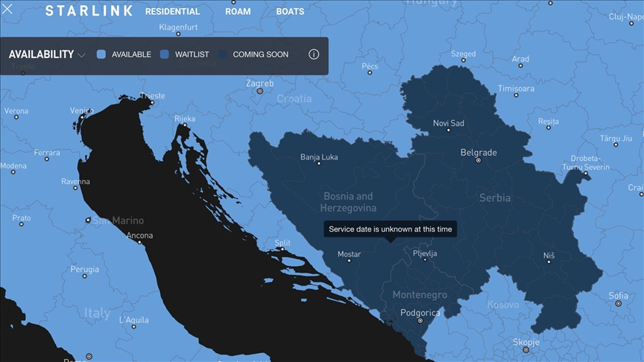Click the service date unknown tooltip
Image resolution: width=644 pixels, height=362 pixels.
(x=390, y=229)
